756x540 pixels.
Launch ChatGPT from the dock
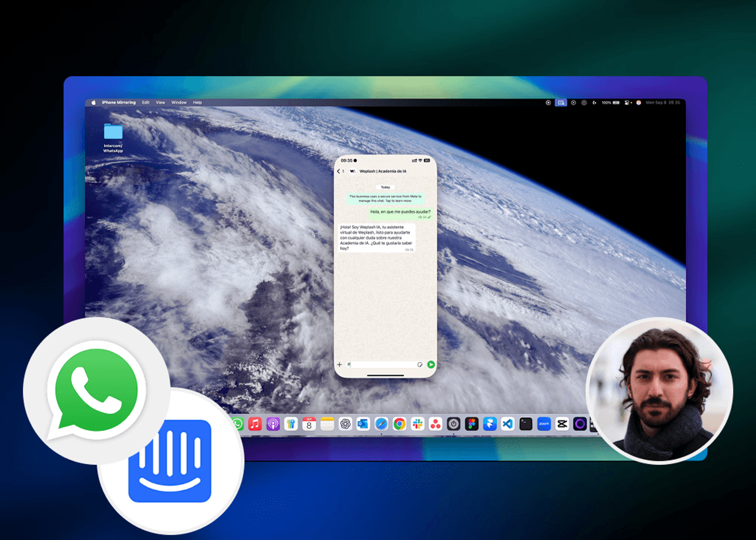(x=345, y=424)
